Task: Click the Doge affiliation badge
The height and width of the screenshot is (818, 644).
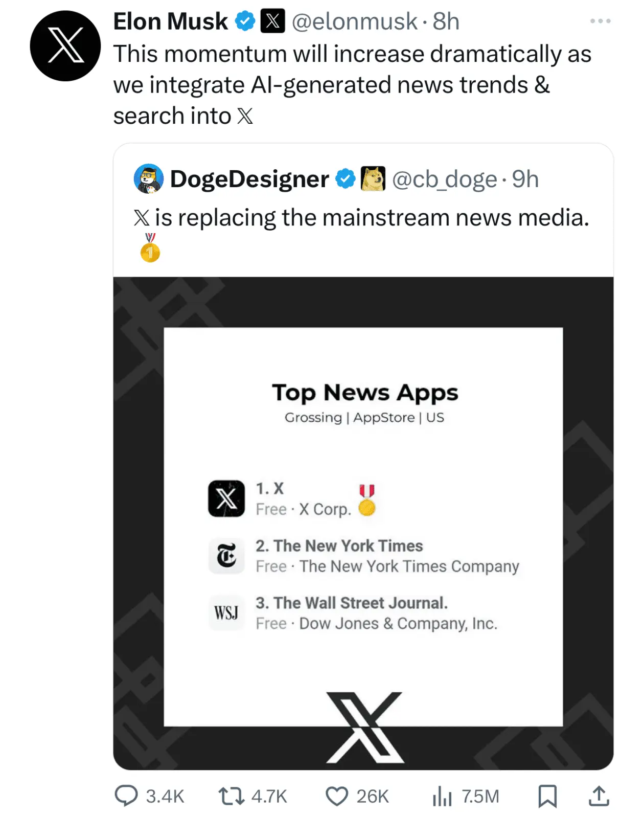Action: (373, 179)
